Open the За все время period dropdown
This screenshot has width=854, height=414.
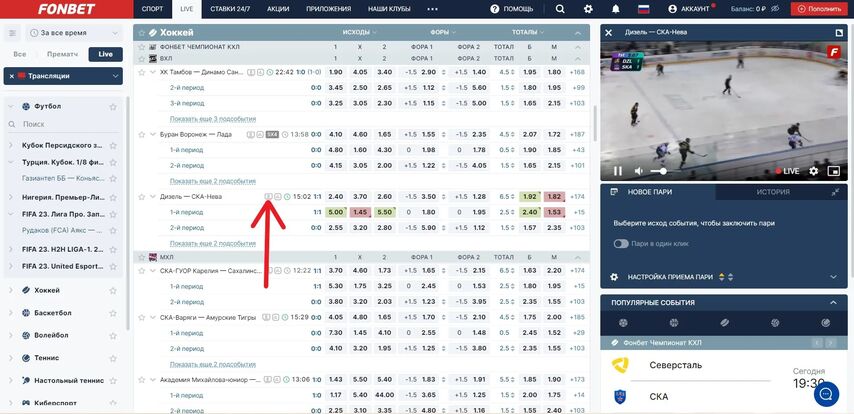(74, 33)
